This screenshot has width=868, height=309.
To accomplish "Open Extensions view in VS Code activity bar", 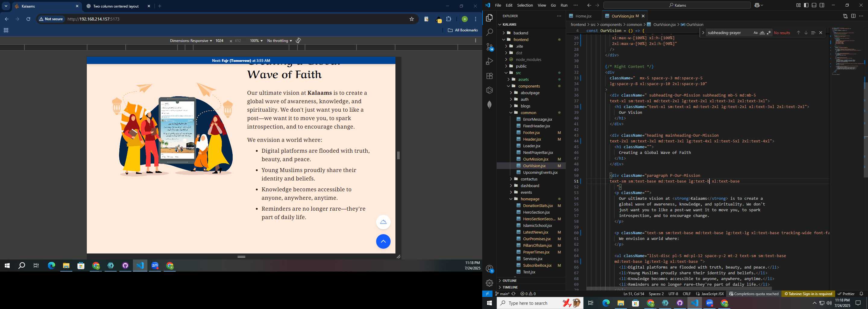I will tap(489, 76).
